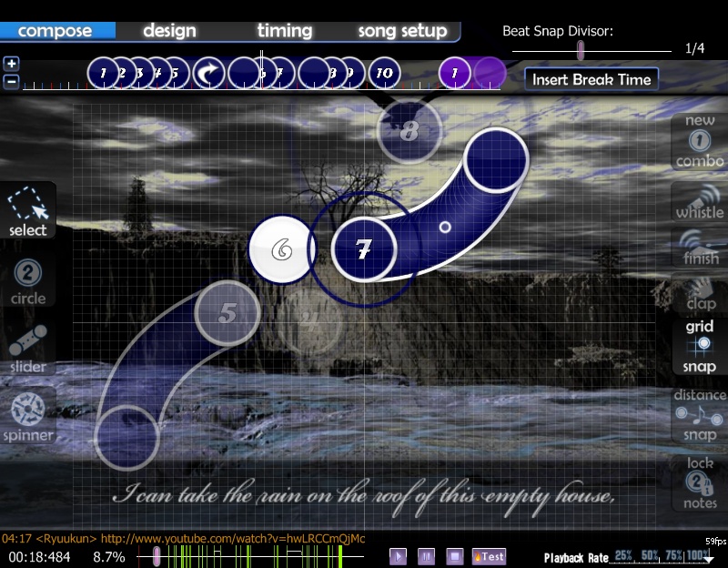Select the select tool
The image size is (728, 568).
click(x=28, y=210)
